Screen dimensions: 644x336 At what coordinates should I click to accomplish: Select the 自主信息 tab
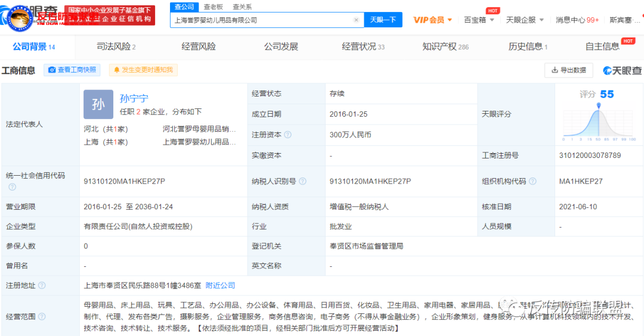602,47
